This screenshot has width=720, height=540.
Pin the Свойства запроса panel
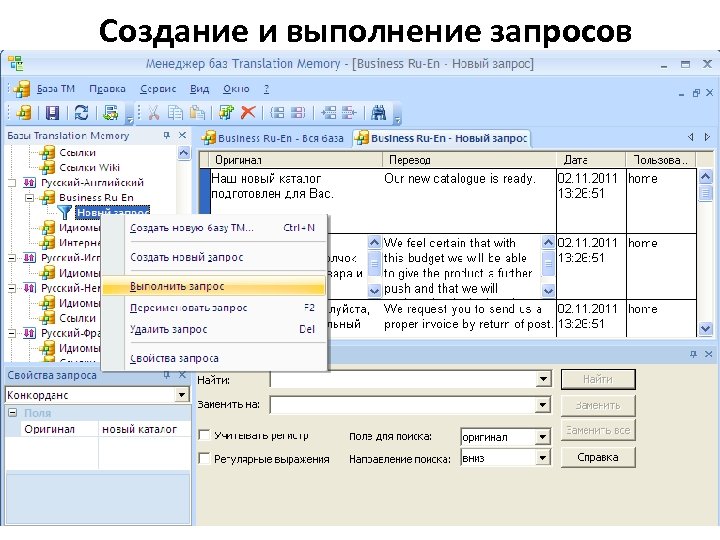[167, 375]
